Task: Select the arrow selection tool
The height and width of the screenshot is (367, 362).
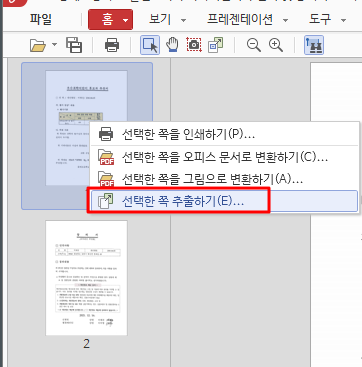Action: [150, 45]
